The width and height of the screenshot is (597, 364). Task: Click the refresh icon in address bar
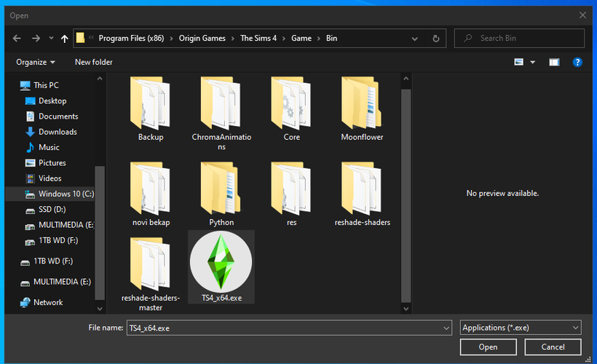pyautogui.click(x=436, y=39)
